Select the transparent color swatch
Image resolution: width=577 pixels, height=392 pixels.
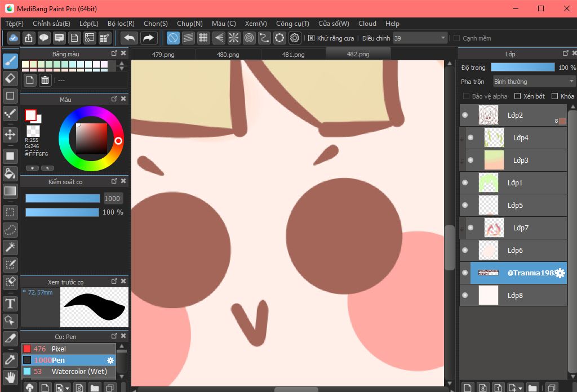(x=33, y=131)
